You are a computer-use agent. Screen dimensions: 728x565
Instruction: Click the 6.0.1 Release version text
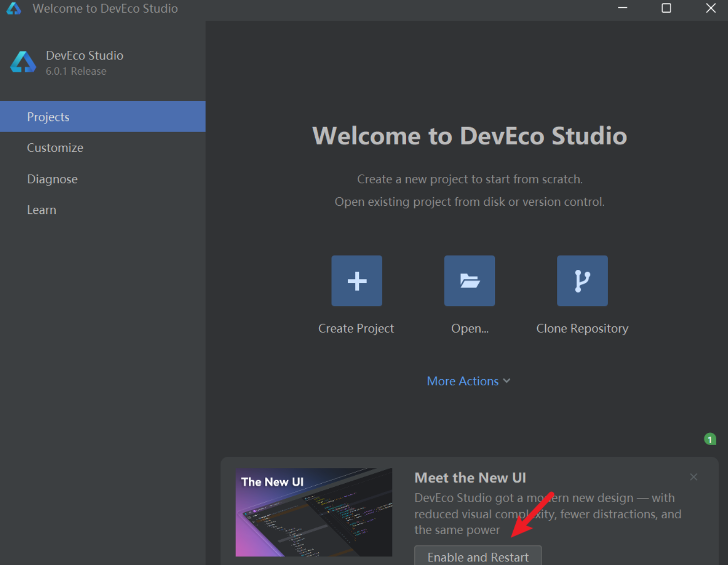76,71
